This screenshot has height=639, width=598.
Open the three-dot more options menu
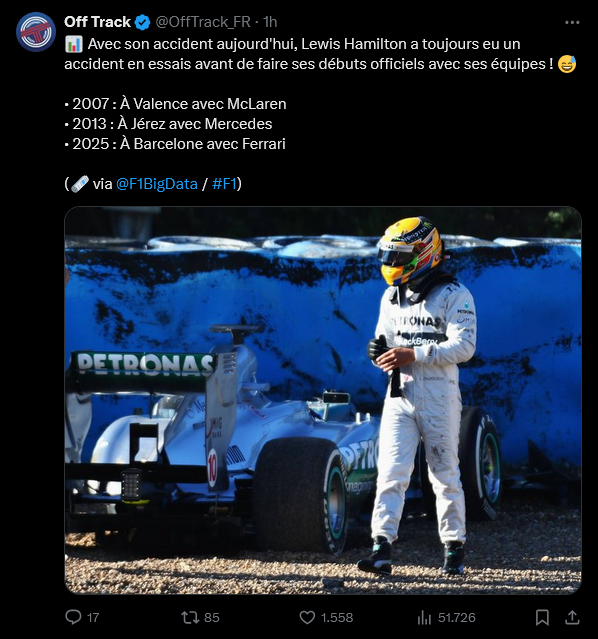(572, 22)
